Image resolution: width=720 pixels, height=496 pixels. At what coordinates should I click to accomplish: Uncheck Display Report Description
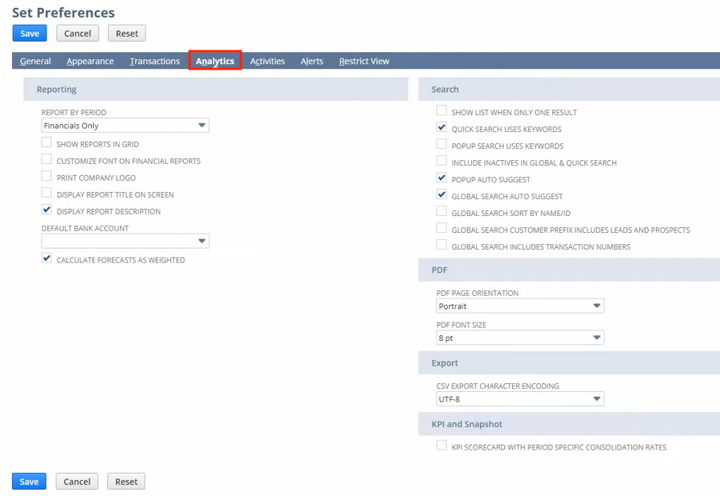coord(46,210)
